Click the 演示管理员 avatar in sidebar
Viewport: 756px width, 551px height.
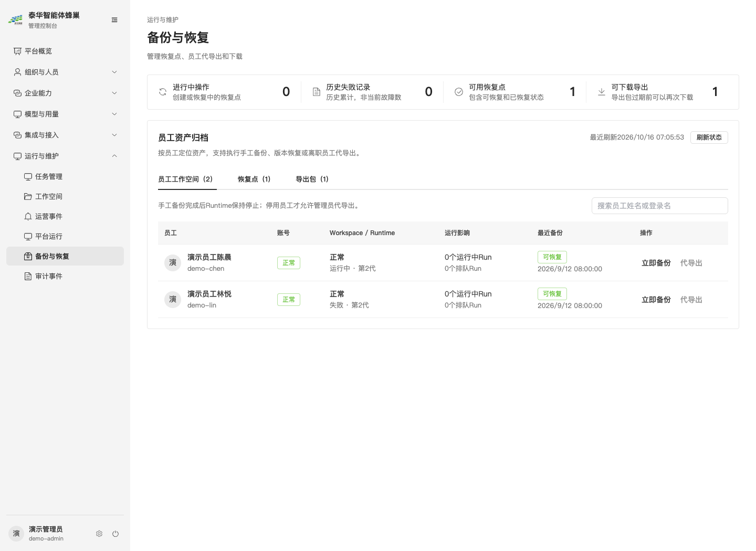(16, 534)
